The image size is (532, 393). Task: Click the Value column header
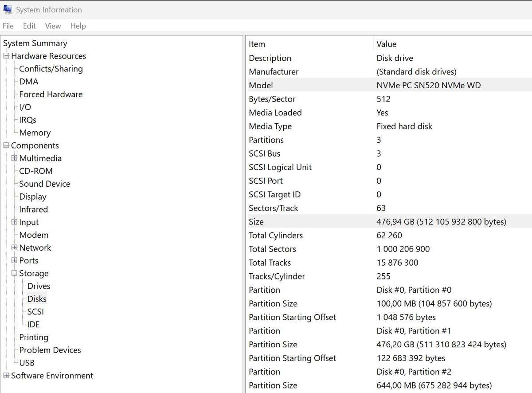[386, 44]
